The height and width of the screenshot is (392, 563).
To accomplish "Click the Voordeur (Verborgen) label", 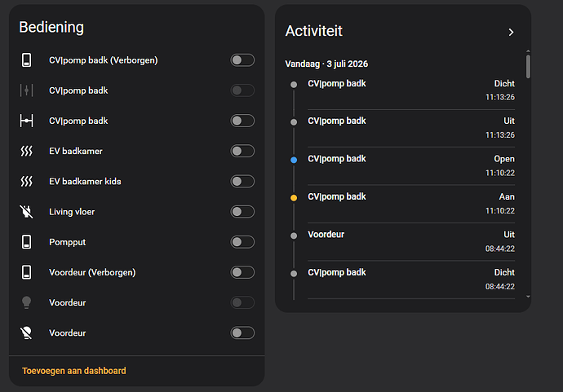I will [x=92, y=272].
